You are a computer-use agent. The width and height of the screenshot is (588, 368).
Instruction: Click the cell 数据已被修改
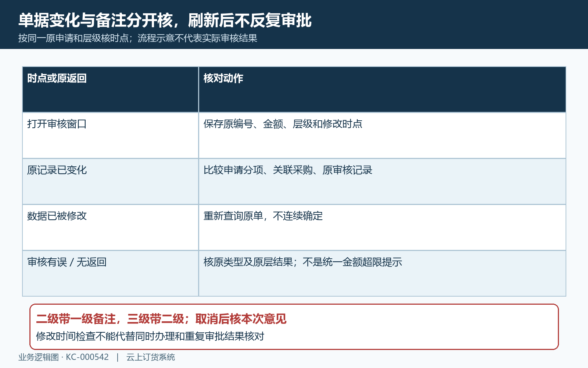[x=110, y=227]
